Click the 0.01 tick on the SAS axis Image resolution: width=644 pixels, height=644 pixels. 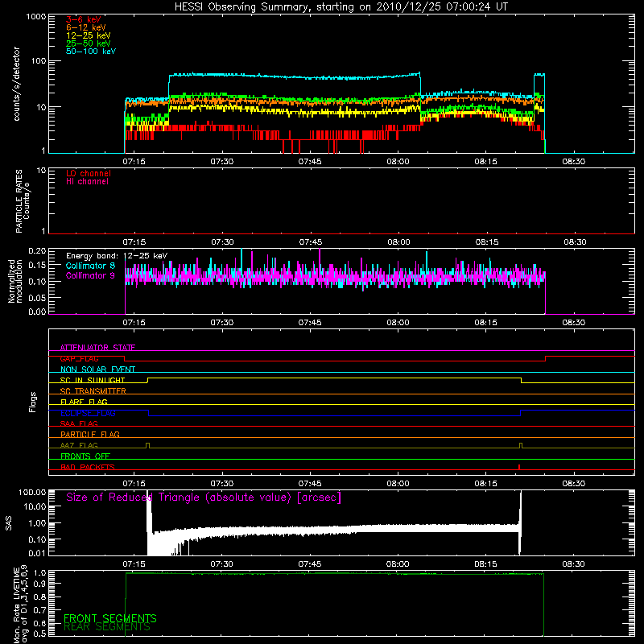(37, 553)
